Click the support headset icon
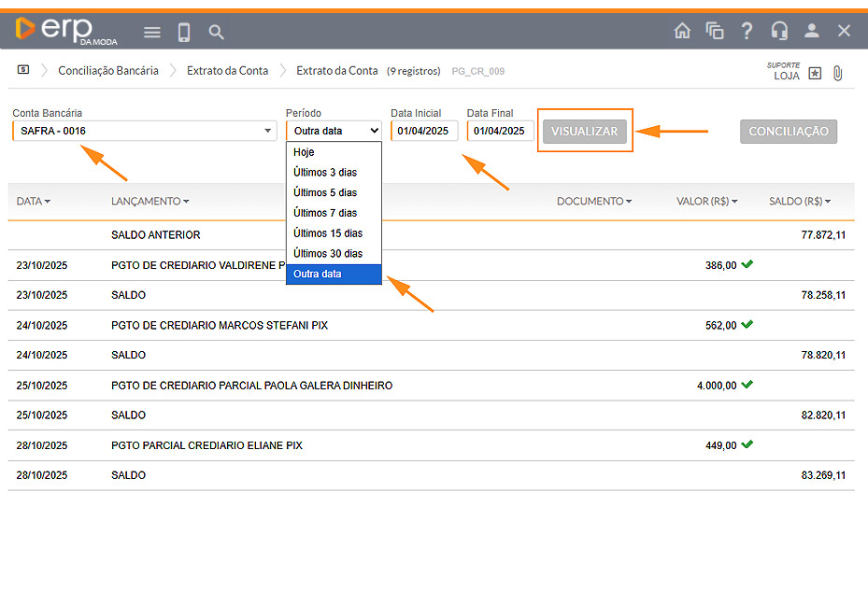Screen dimensions: 868x605 coord(779,31)
